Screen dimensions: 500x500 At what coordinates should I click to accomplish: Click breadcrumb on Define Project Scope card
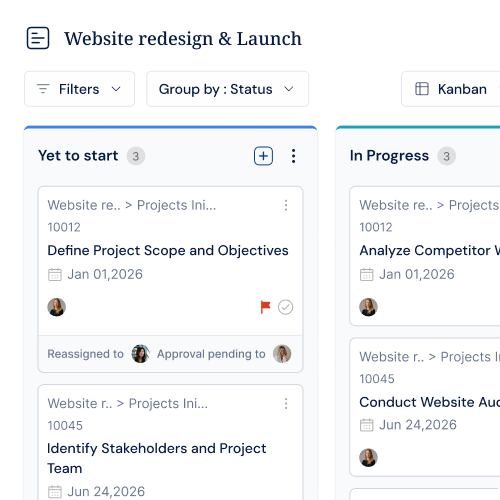(132, 205)
